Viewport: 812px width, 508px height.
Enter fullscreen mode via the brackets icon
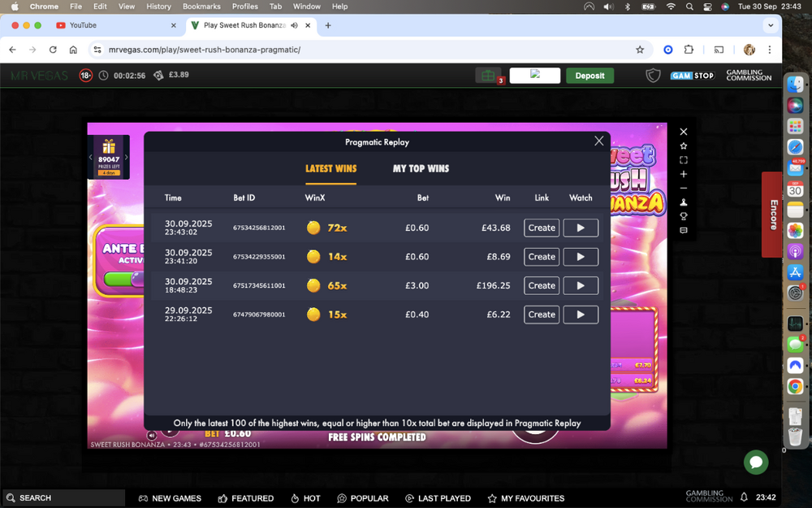(x=684, y=159)
